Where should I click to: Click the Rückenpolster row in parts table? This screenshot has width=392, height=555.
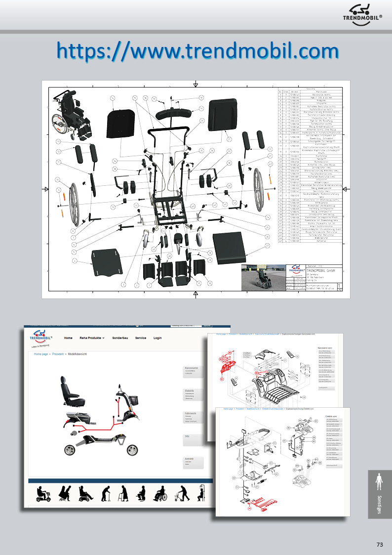pos(311,162)
